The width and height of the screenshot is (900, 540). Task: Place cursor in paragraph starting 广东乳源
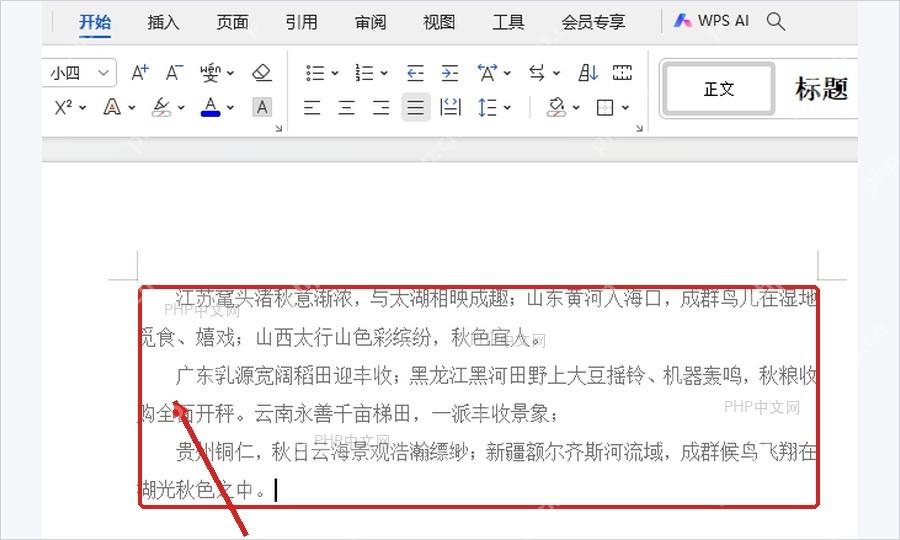click(x=478, y=394)
